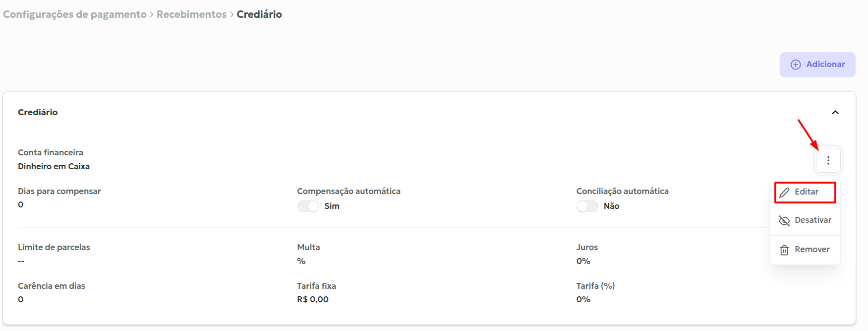Go to Configurações de pagamento breadcrumb
The width and height of the screenshot is (868, 331).
[75, 14]
